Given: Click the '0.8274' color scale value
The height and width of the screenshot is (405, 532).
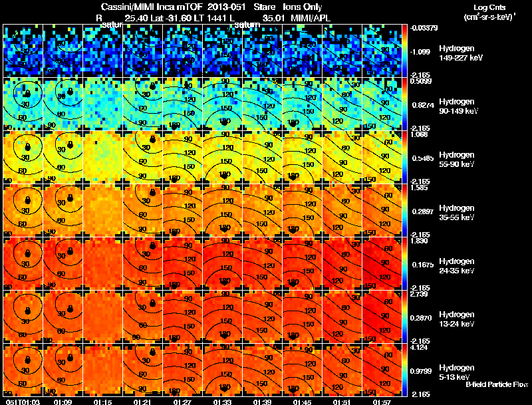Looking at the screenshot, I should 423,105.
